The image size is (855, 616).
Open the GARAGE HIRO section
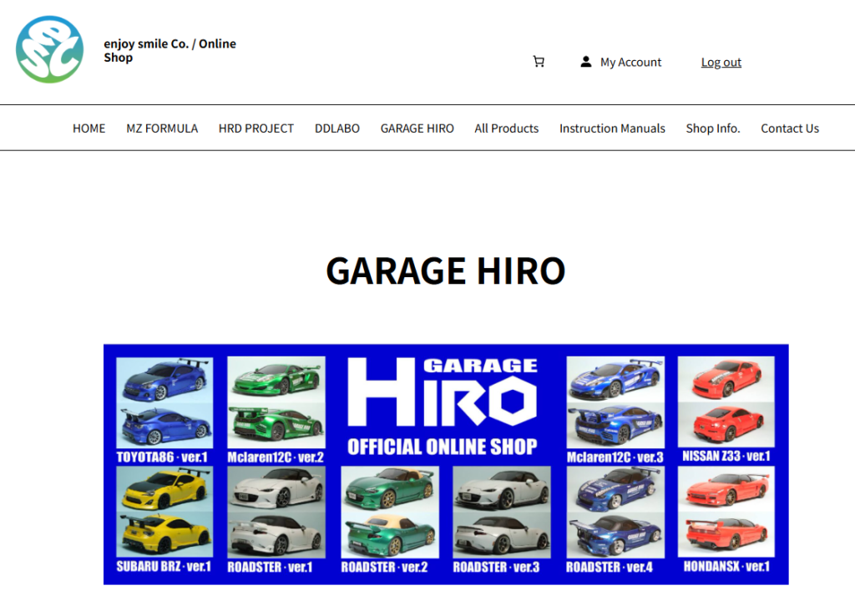[417, 128]
